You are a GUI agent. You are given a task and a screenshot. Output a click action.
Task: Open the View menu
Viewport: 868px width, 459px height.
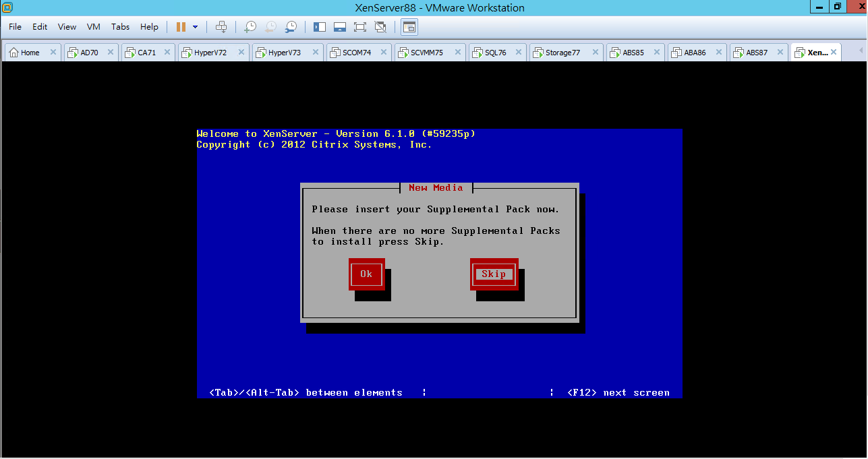(x=67, y=27)
